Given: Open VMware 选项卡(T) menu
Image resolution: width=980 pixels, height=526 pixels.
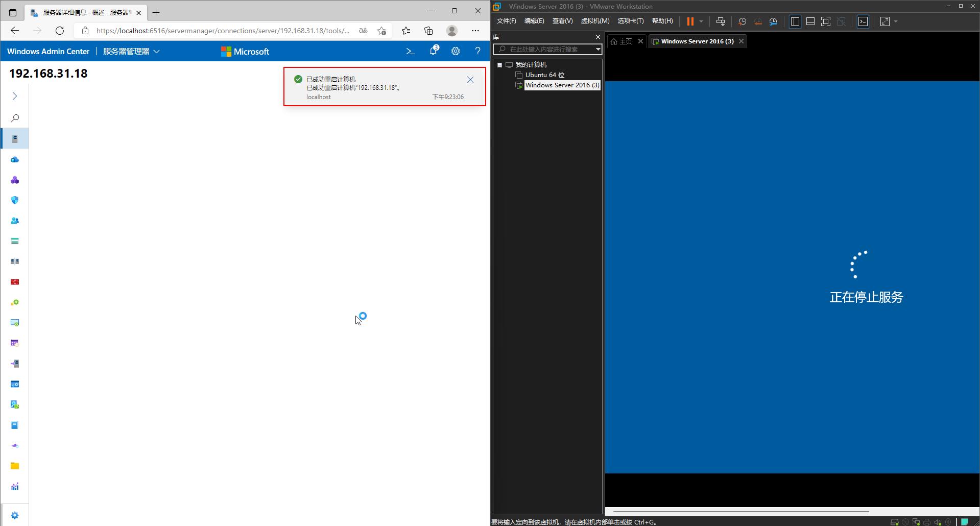Looking at the screenshot, I should 631,21.
